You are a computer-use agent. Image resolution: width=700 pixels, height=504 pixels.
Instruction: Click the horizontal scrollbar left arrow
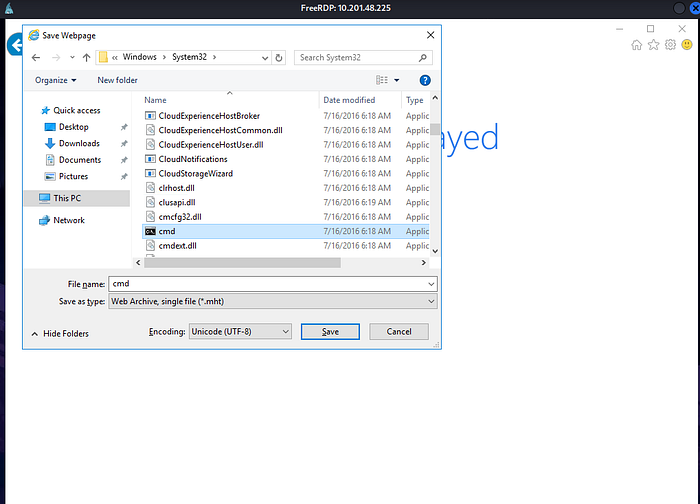tap(138, 263)
